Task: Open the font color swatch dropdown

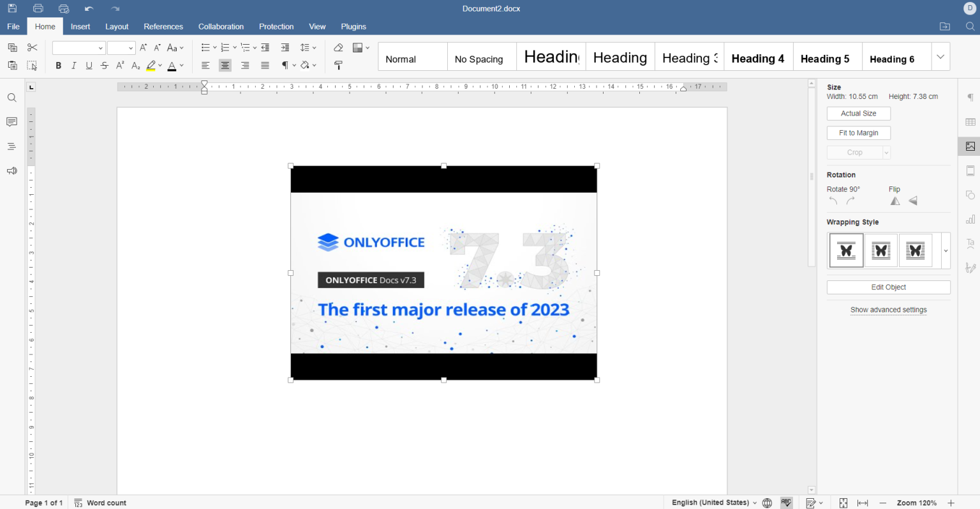Action: (x=181, y=65)
